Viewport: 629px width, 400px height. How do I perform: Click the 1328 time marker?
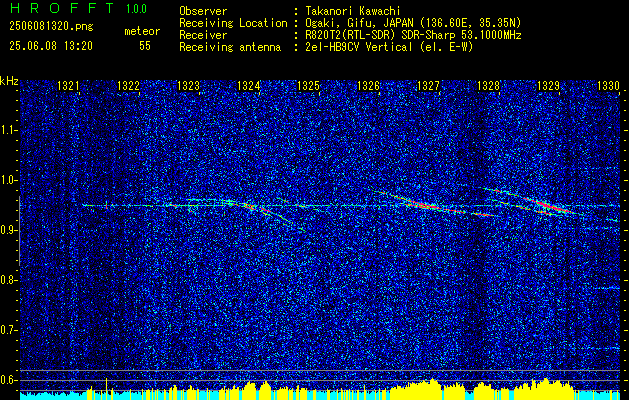click(x=488, y=86)
